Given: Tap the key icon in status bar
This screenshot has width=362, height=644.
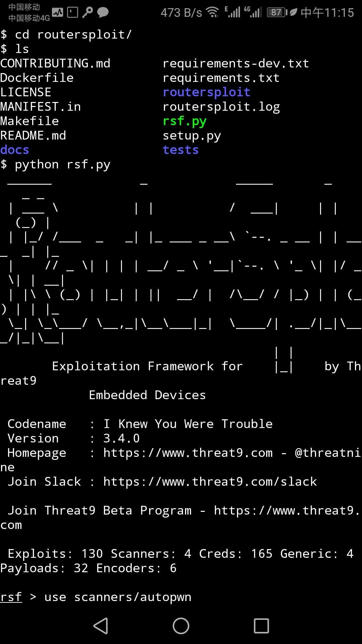Looking at the screenshot, I should [x=87, y=12].
